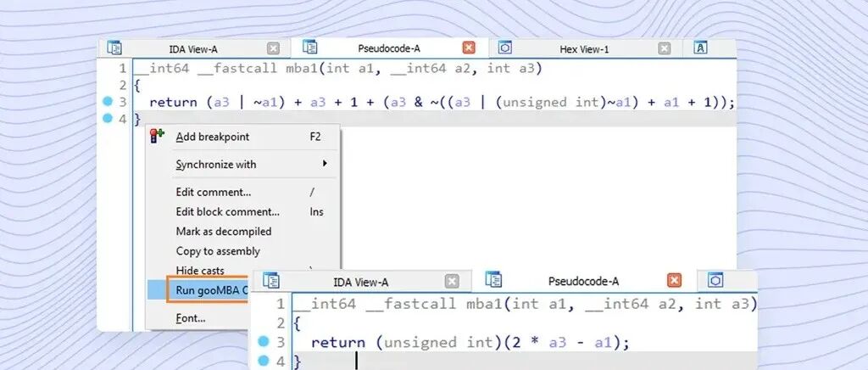Click the IDA View-A tab icon in the lower window
The height and width of the screenshot is (370, 868).
[x=271, y=280]
